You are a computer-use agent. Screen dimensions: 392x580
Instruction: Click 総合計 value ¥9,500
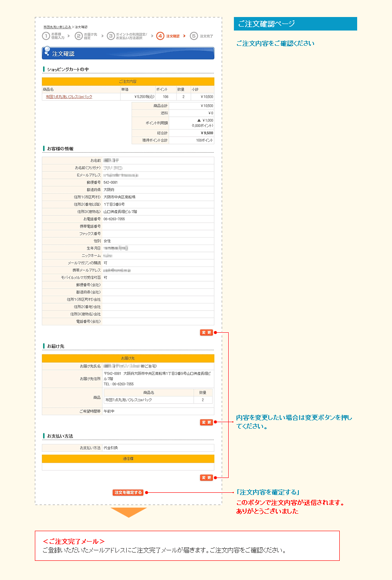coord(208,133)
